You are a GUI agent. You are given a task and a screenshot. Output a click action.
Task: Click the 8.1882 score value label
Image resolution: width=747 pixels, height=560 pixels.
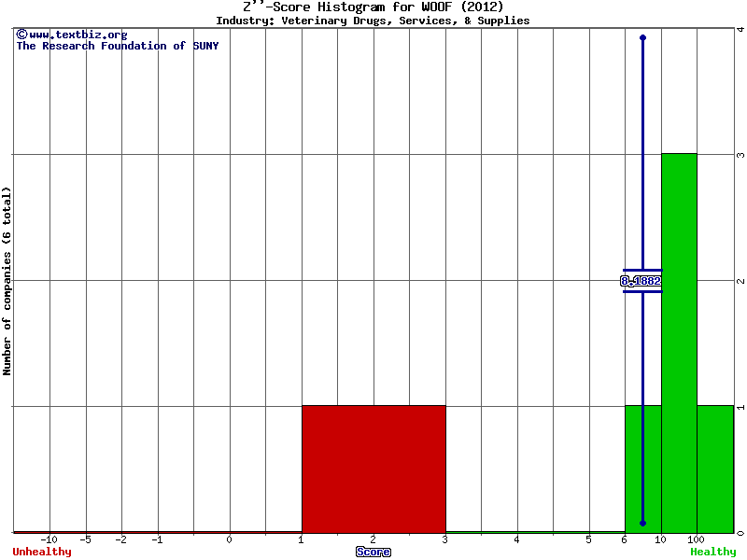(x=641, y=281)
